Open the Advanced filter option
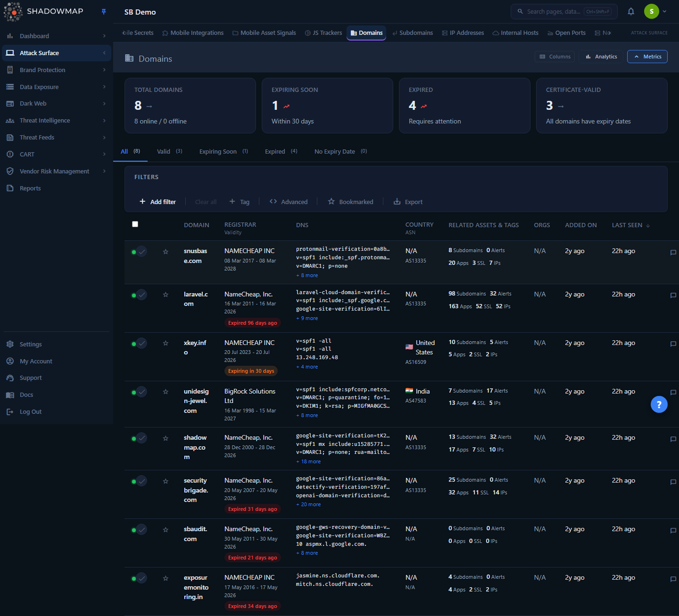Viewport: 679px width, 616px height. pyautogui.click(x=289, y=202)
